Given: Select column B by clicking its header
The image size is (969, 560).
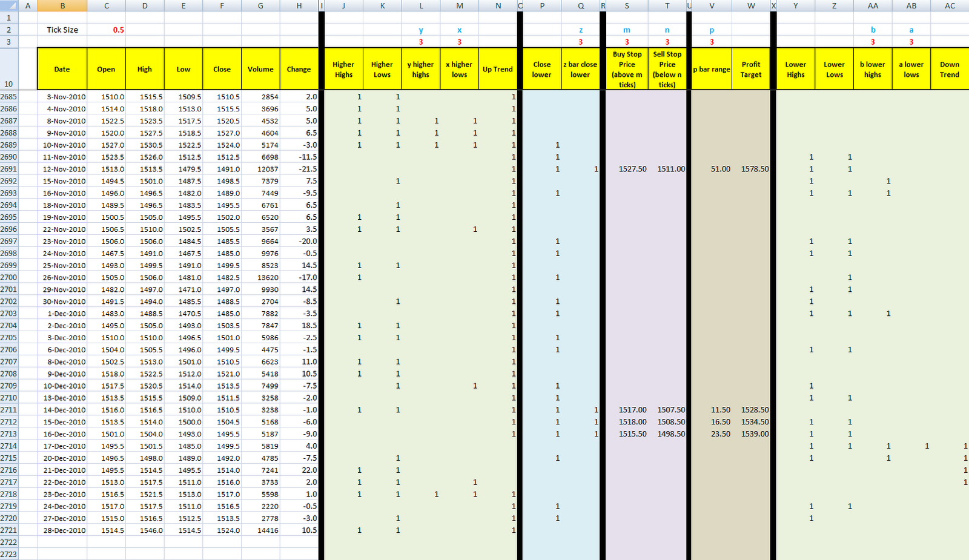Looking at the screenshot, I should pyautogui.click(x=62, y=5).
